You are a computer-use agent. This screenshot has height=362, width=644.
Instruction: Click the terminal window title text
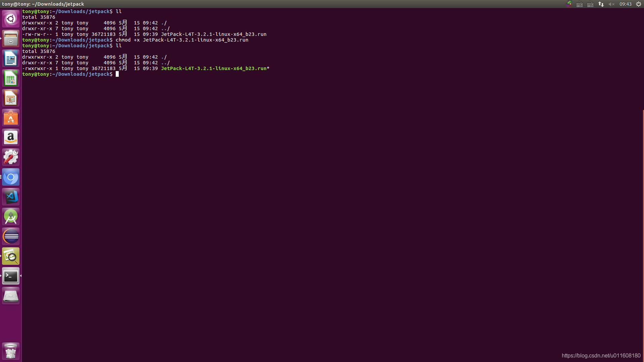(43, 4)
